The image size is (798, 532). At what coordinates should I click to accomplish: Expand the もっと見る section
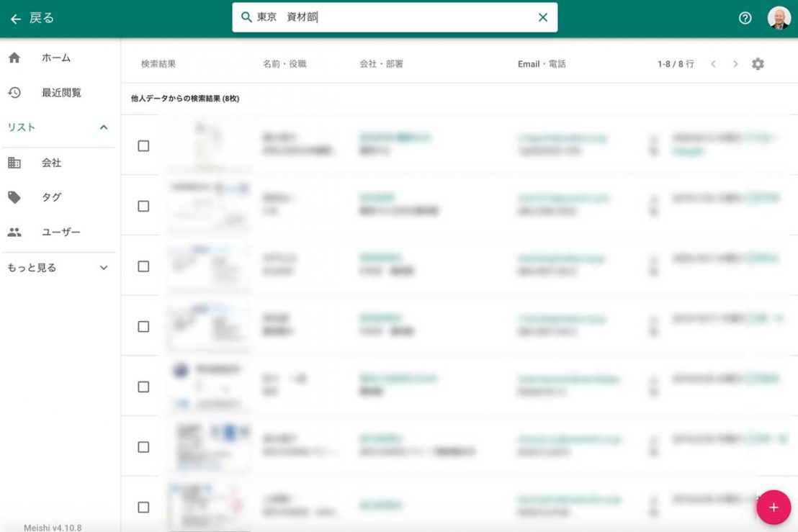[x=103, y=268]
